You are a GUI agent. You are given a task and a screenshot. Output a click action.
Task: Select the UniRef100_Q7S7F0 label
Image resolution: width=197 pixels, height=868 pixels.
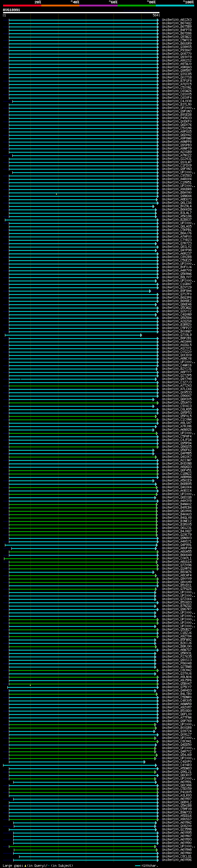[x=176, y=294]
